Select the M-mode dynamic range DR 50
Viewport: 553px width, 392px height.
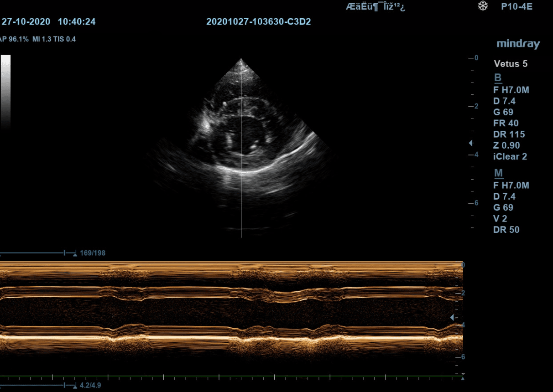coord(506,230)
